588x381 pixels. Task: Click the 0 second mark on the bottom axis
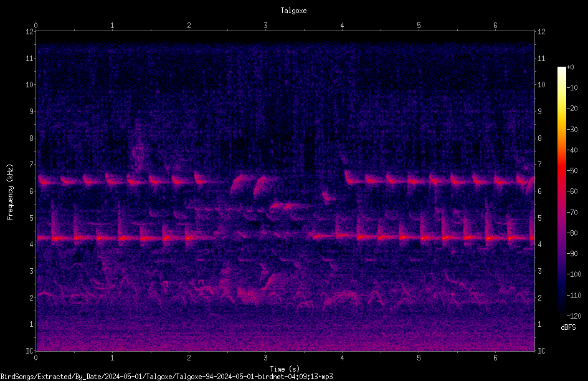[36, 358]
